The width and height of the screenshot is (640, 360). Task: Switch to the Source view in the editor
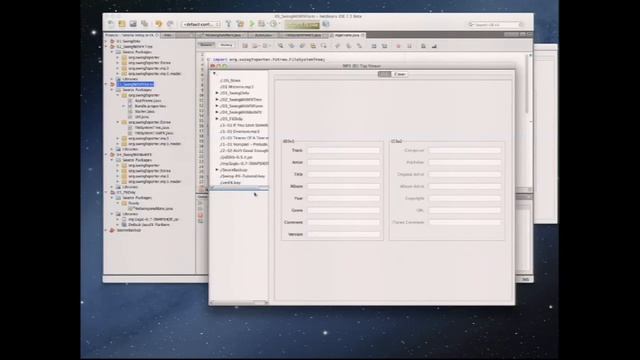coord(207,45)
